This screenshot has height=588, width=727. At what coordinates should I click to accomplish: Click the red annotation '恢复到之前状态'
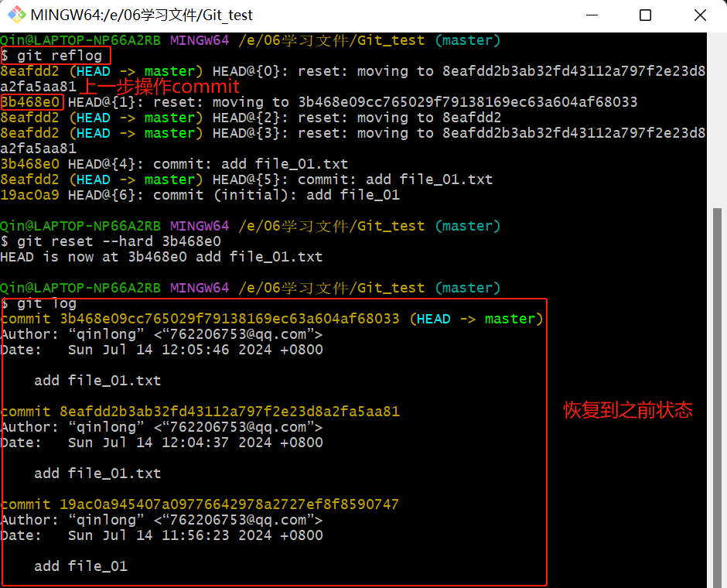coord(627,410)
